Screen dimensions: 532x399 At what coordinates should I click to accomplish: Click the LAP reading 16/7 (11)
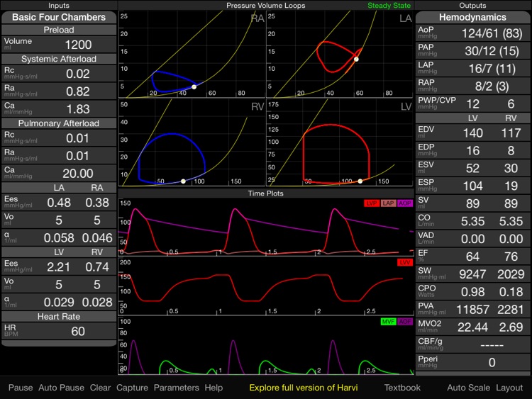[x=492, y=69]
